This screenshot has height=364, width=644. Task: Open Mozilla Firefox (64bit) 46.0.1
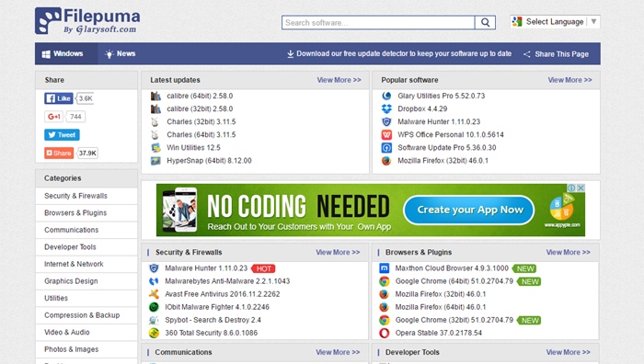441,307
